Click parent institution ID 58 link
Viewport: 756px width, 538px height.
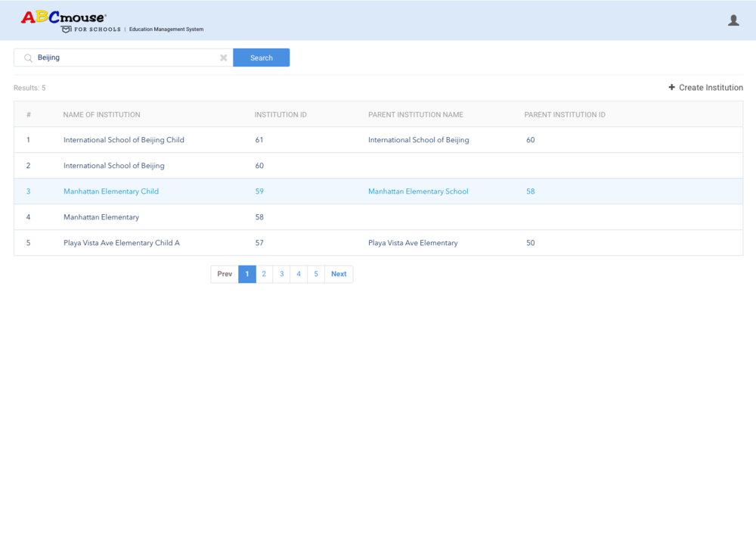pos(530,191)
